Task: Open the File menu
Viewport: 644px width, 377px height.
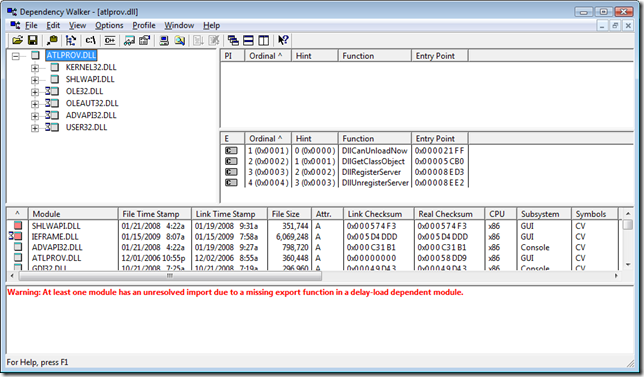Action: click(x=31, y=25)
